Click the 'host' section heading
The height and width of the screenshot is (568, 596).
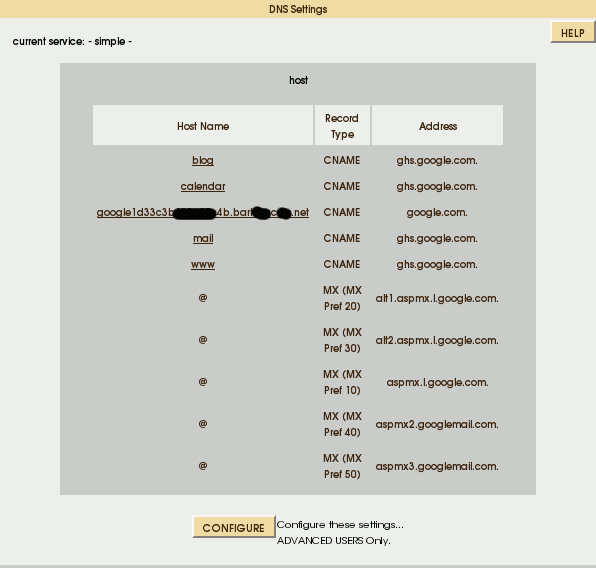click(298, 80)
